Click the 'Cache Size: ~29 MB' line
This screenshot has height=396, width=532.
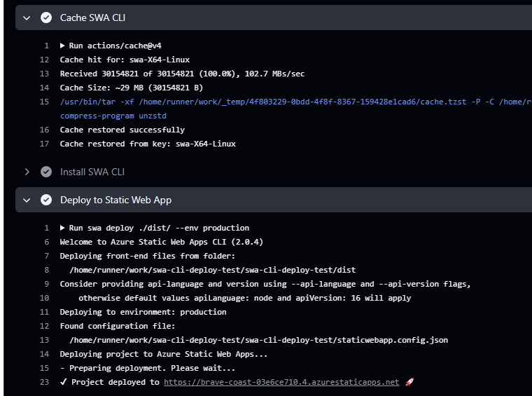pyautogui.click(x=132, y=88)
